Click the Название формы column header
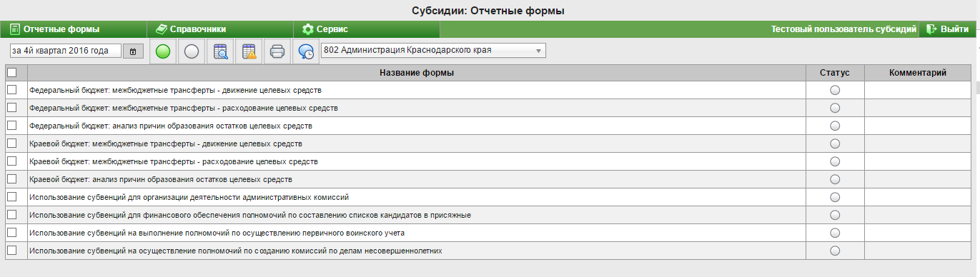 click(416, 73)
